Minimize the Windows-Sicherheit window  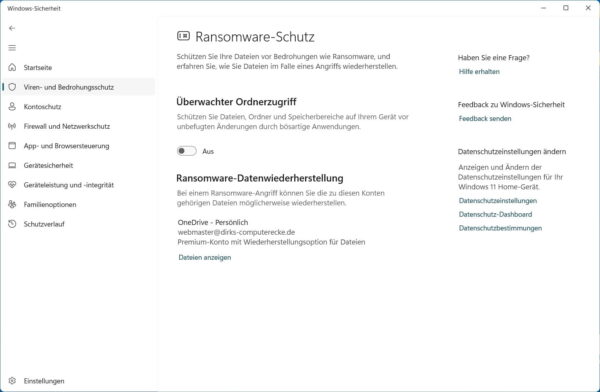pos(543,8)
